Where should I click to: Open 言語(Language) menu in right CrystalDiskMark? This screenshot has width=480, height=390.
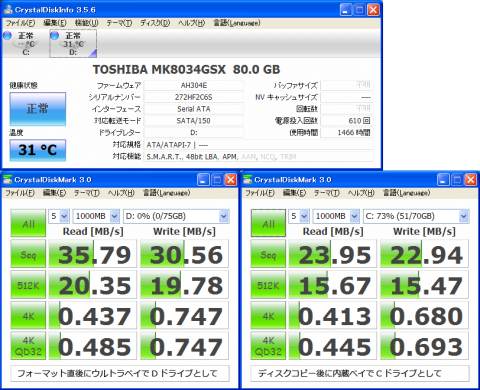tap(406, 193)
